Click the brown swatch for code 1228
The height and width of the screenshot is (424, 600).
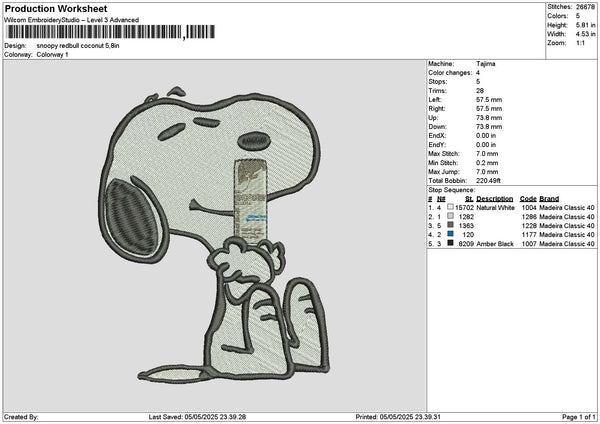point(450,225)
